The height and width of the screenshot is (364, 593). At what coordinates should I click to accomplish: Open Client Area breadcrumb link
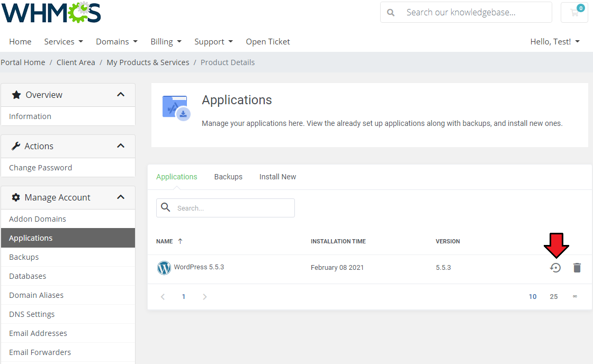pos(76,62)
